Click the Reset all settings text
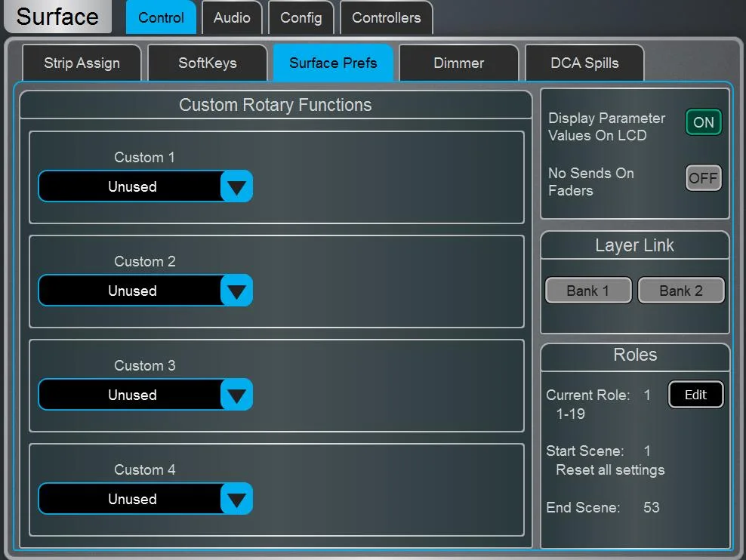 click(610, 470)
